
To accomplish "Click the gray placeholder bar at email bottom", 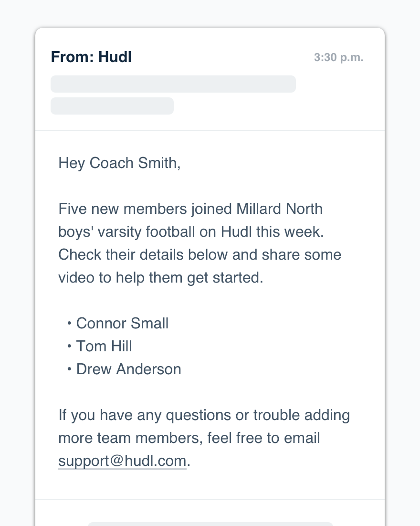I will 210,524.
